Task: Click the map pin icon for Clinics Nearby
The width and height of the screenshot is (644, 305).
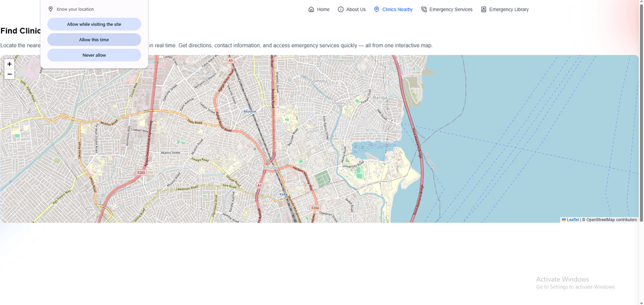Action: 377,9
